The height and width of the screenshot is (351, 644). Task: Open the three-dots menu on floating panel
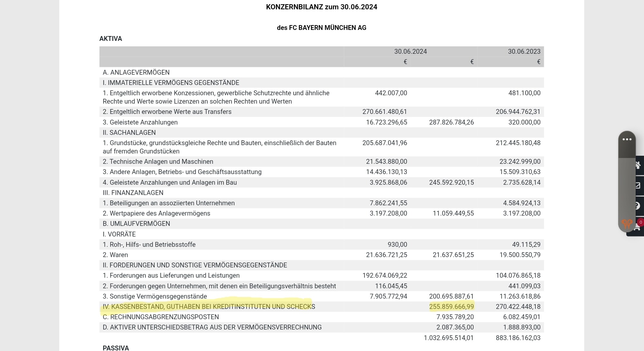pyautogui.click(x=627, y=140)
